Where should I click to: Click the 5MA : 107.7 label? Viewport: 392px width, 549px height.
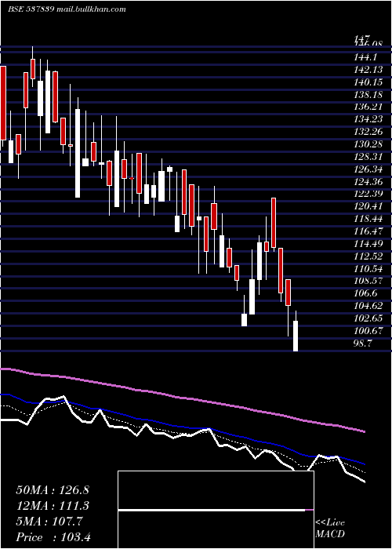[49, 522]
